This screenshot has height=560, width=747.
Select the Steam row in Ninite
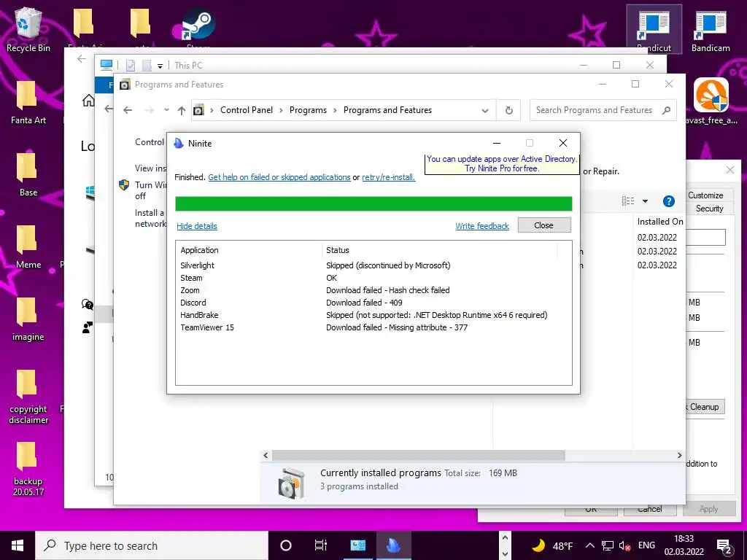pos(373,278)
